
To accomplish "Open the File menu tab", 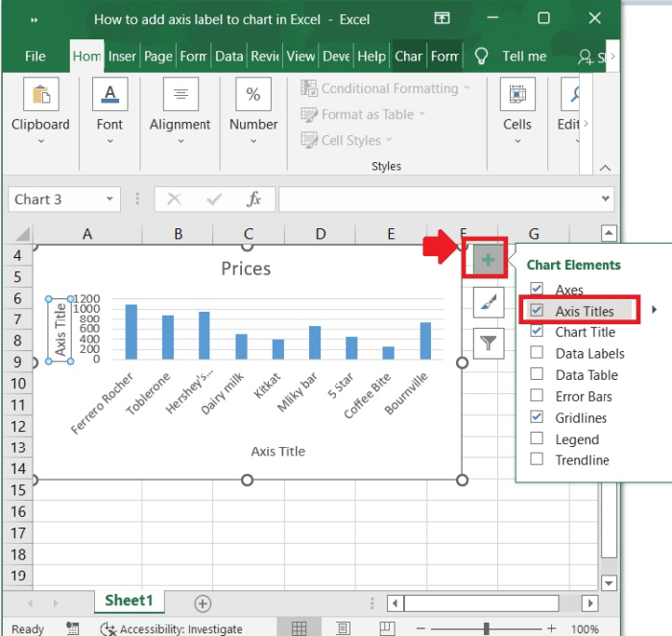I will pyautogui.click(x=36, y=56).
